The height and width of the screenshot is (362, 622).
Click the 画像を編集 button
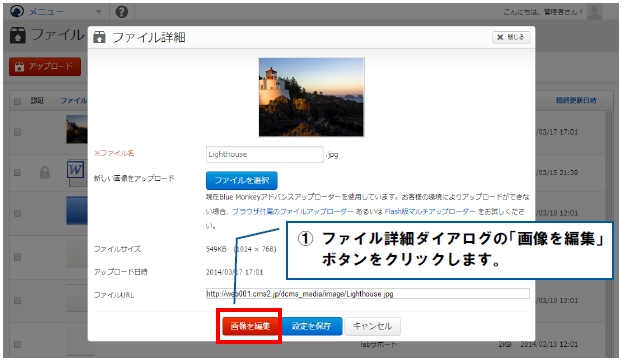point(250,326)
